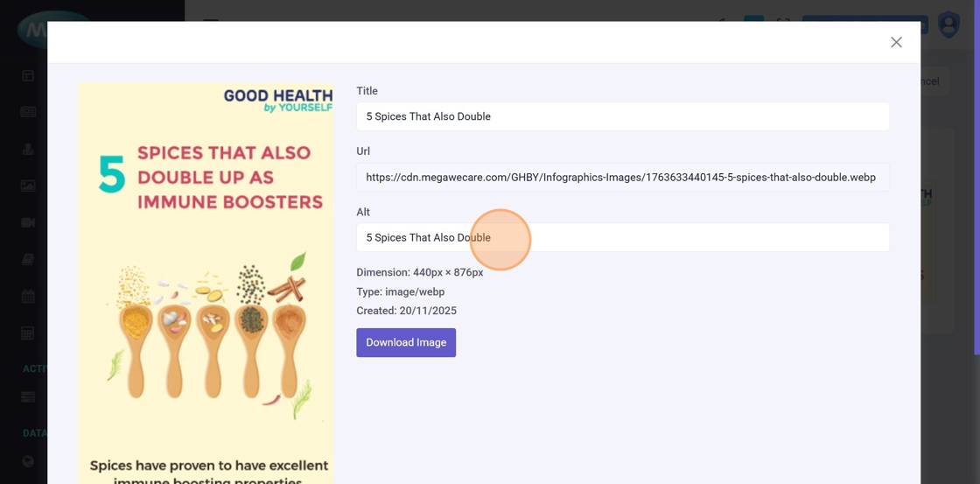Open the dashboard layout icon in sidebar

click(28, 76)
